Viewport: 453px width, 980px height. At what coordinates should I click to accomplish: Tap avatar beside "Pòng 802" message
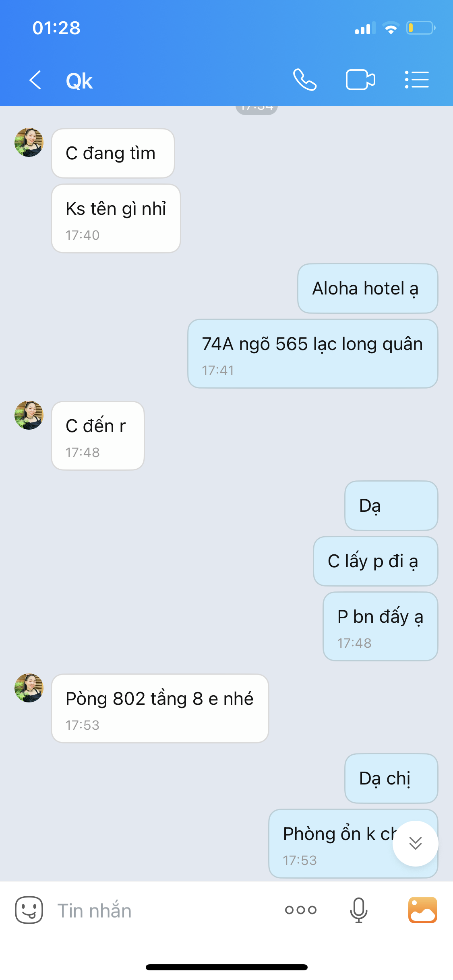29,688
